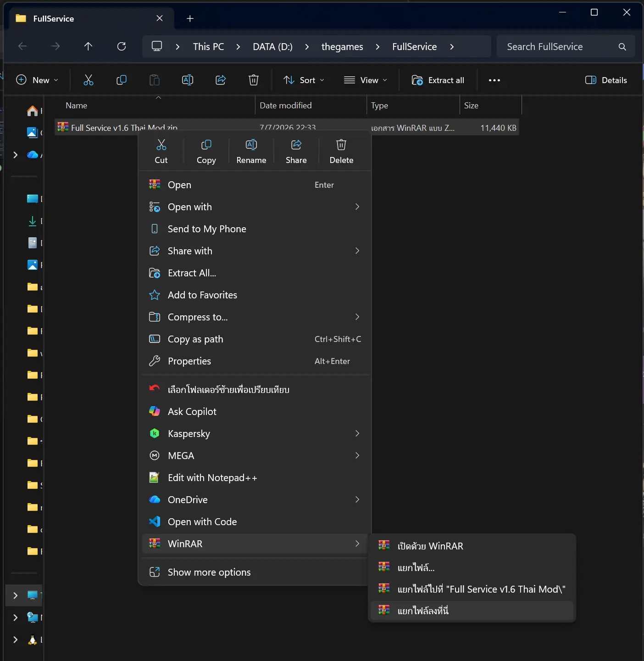Select แยกไฟล์ลงที่นี่ in WinRAR submenu
644x661 pixels.
pyautogui.click(x=472, y=611)
